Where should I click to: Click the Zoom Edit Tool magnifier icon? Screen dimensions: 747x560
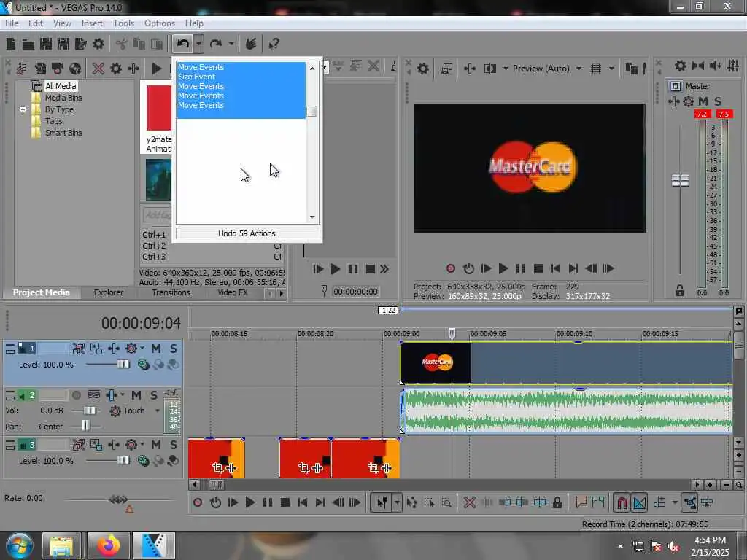point(446,502)
